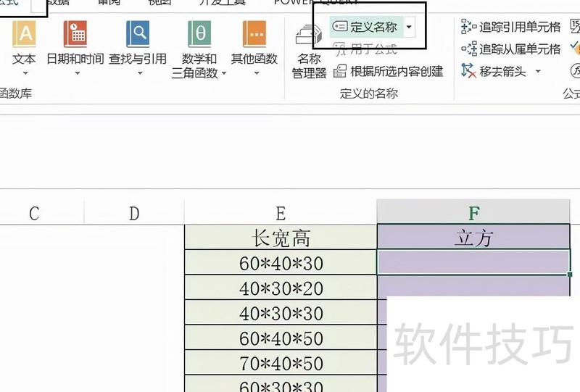Select empty 立方 cell beside 60*40*30
The width and height of the screenshot is (580, 392).
click(x=473, y=262)
